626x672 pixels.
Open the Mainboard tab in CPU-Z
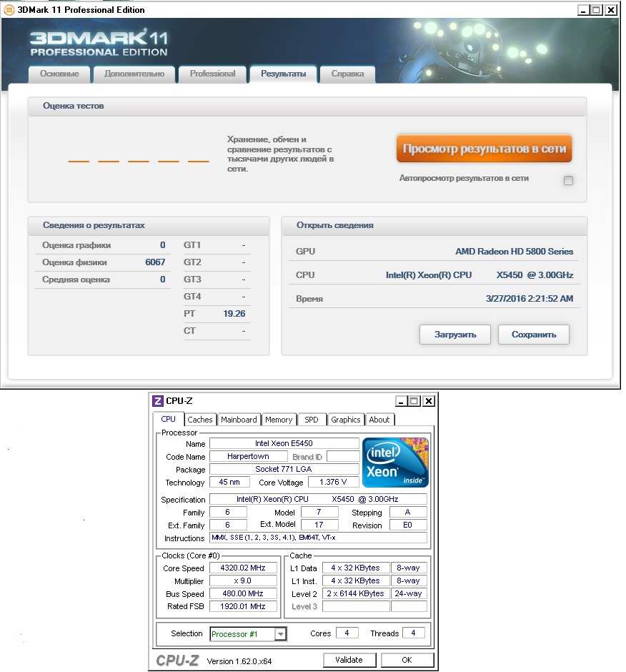239,420
